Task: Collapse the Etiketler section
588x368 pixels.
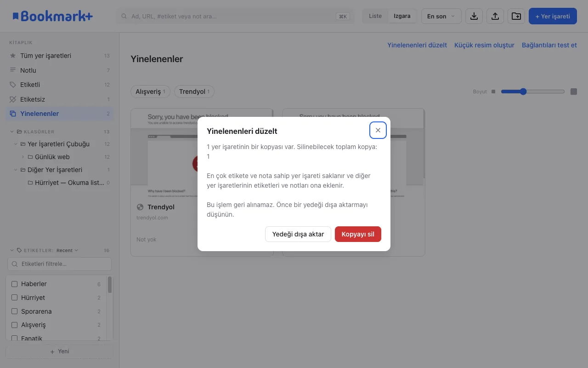Action: point(12,250)
